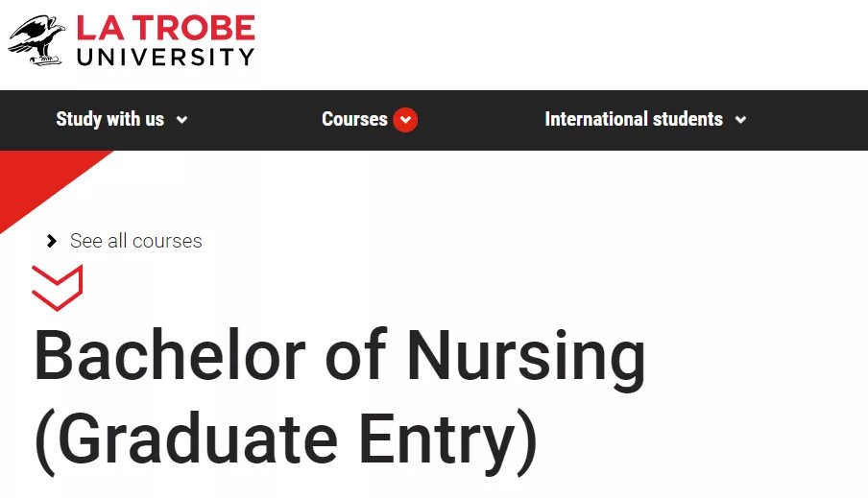Expand the Study with us chevron
The height and width of the screenshot is (498, 868).
coord(181,120)
